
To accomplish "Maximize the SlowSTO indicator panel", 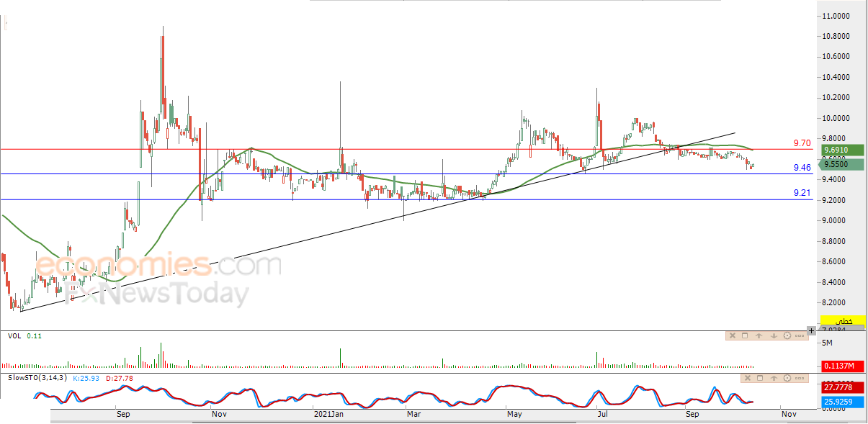I will click(x=760, y=378).
